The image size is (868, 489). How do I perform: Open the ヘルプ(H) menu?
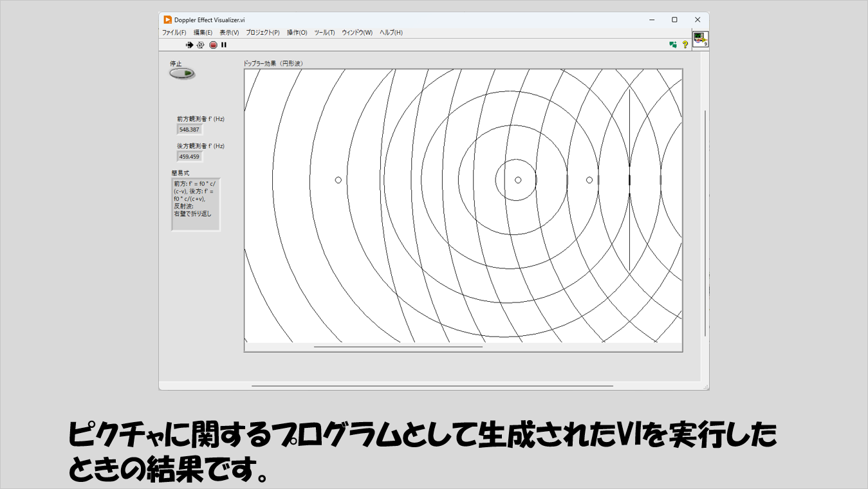(x=391, y=33)
